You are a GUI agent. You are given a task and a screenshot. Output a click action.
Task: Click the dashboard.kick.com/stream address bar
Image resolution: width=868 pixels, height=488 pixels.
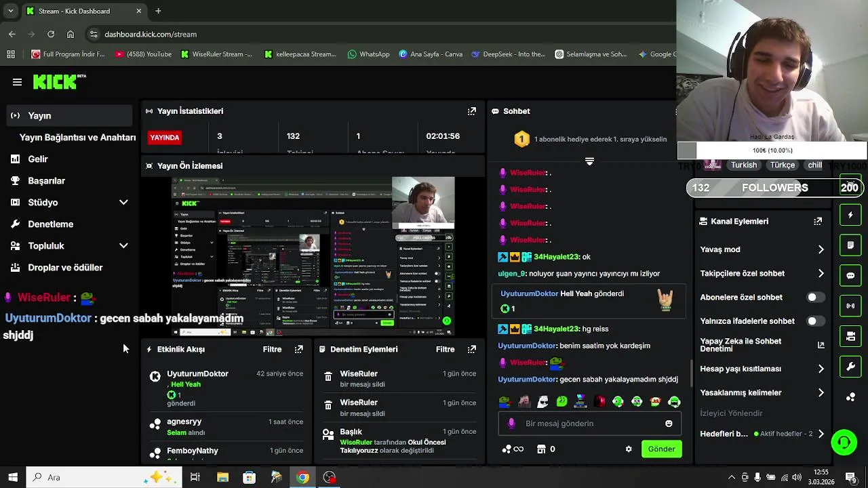click(151, 34)
